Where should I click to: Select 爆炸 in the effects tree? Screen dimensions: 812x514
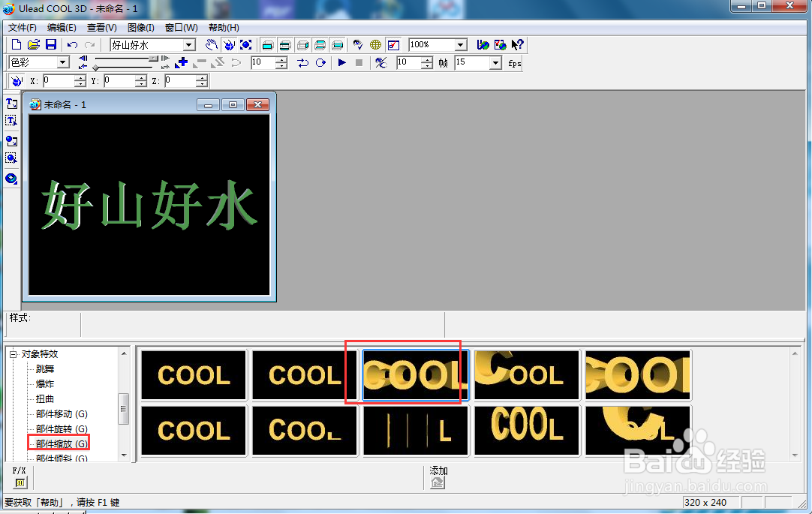click(x=45, y=384)
